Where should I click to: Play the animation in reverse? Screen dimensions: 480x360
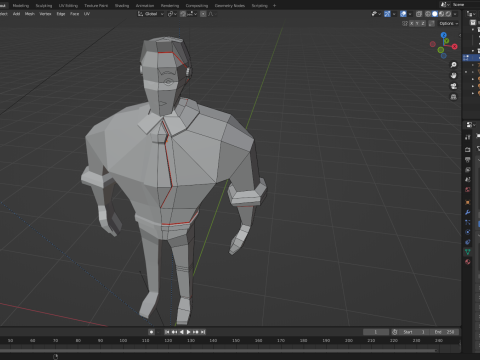pyautogui.click(x=181, y=332)
